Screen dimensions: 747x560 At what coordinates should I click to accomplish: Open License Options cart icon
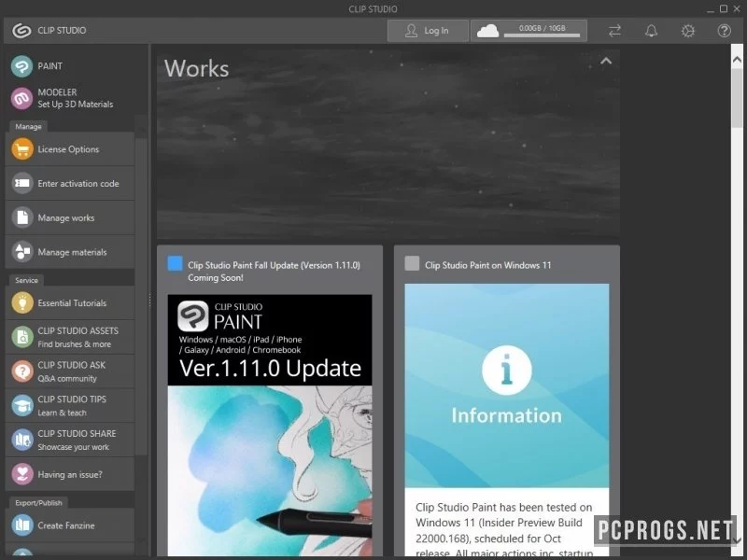[21, 149]
